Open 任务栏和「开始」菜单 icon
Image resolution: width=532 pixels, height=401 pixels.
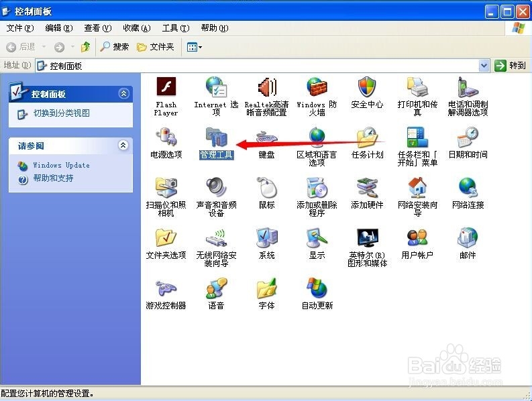click(x=417, y=137)
